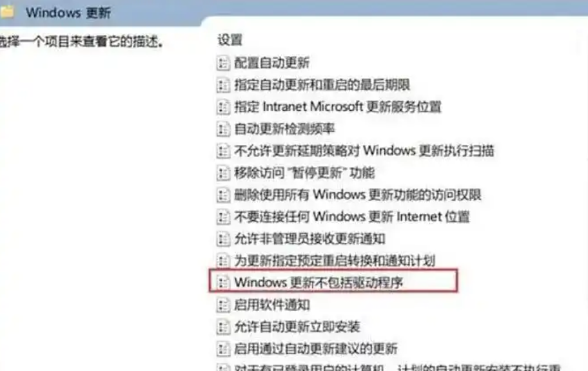Screen dimensions: 588x371
Task: Click the Windows 更新 folder icon in header
Action: pyautogui.click(x=6, y=12)
